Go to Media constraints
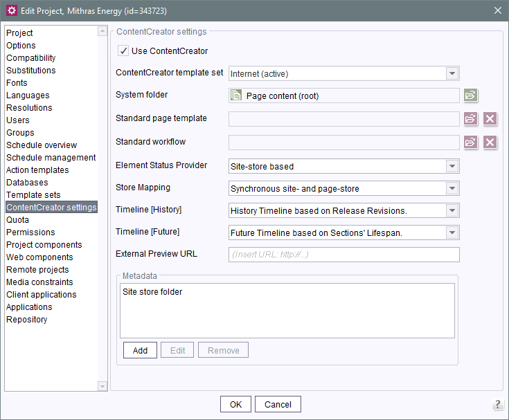This screenshot has height=420, width=509. [x=39, y=282]
